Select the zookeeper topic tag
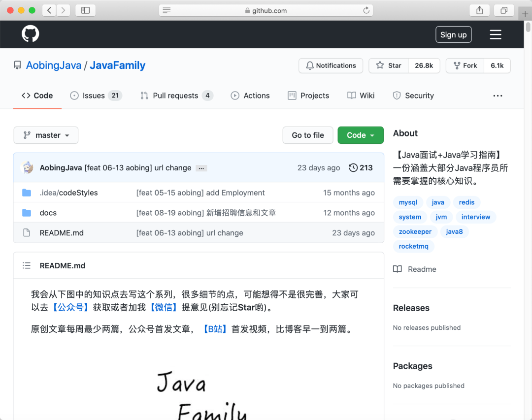This screenshot has height=420, width=532. tap(415, 231)
